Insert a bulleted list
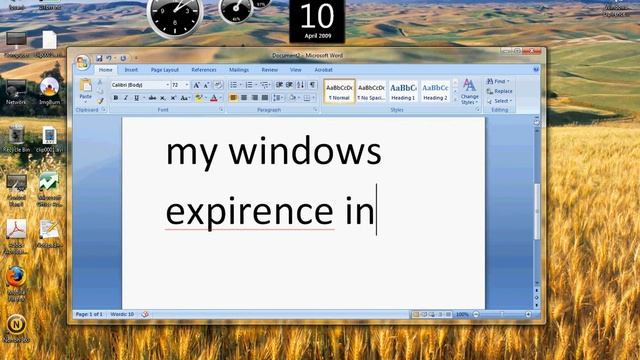640x360 pixels. (233, 85)
